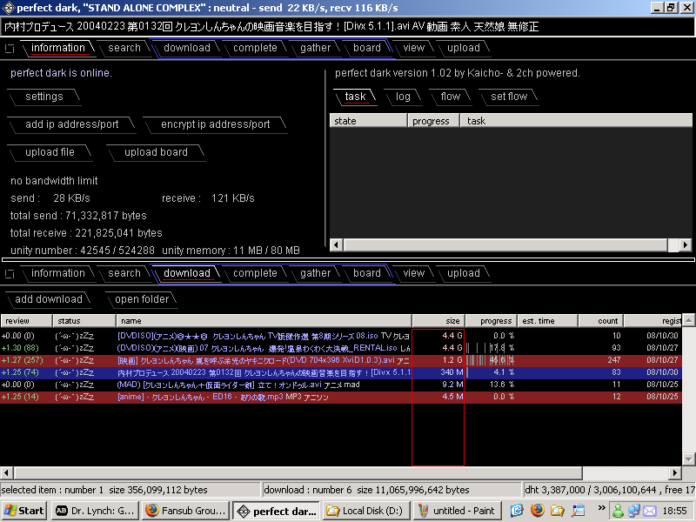
Task: Switch to the lower gather tab
Action: pyautogui.click(x=315, y=274)
